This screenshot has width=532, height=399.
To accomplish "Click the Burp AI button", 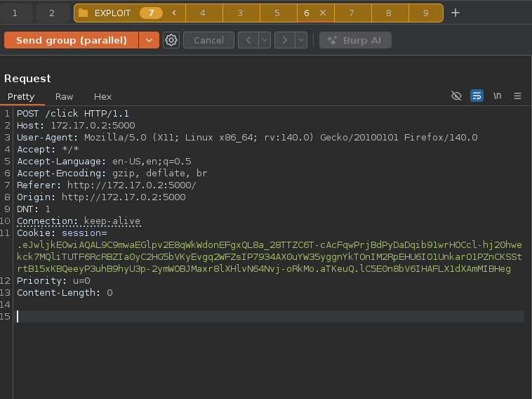I will (x=354, y=40).
